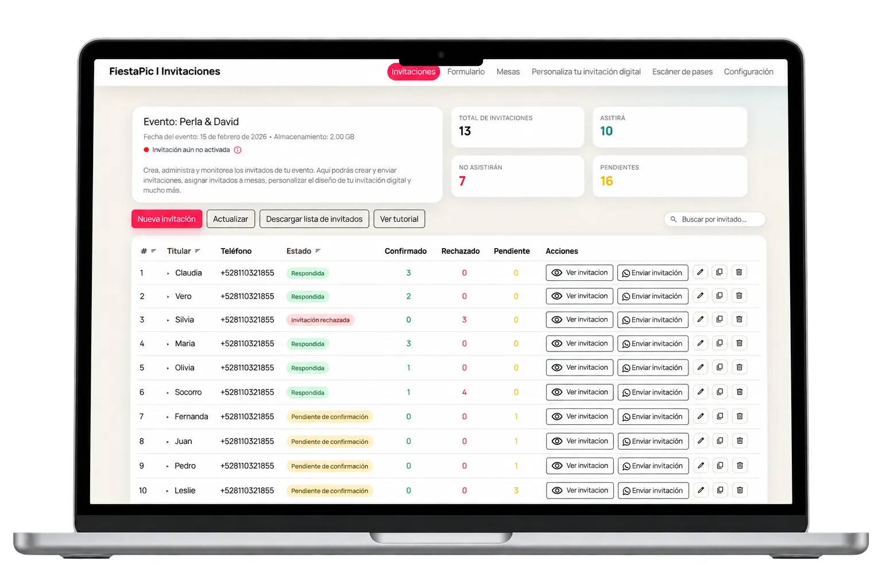This screenshot has height=588, width=882.
Task: Duplicate Vero's invitation with the copy icon
Action: pyautogui.click(x=719, y=296)
